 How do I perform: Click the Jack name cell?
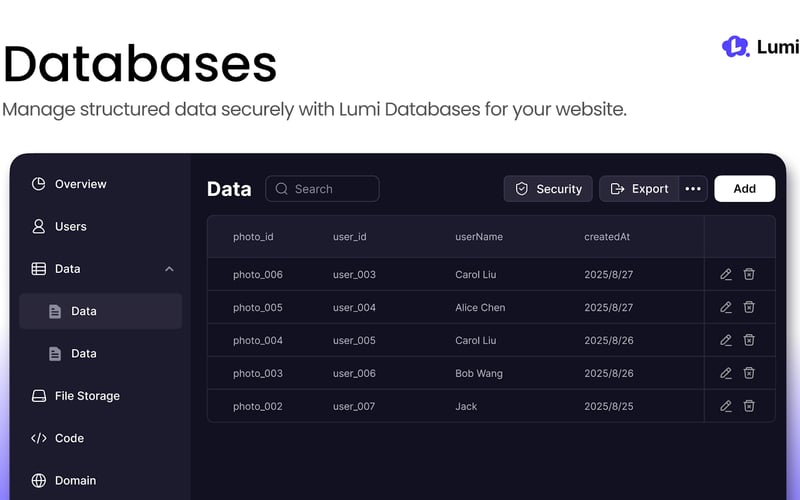tap(466, 407)
